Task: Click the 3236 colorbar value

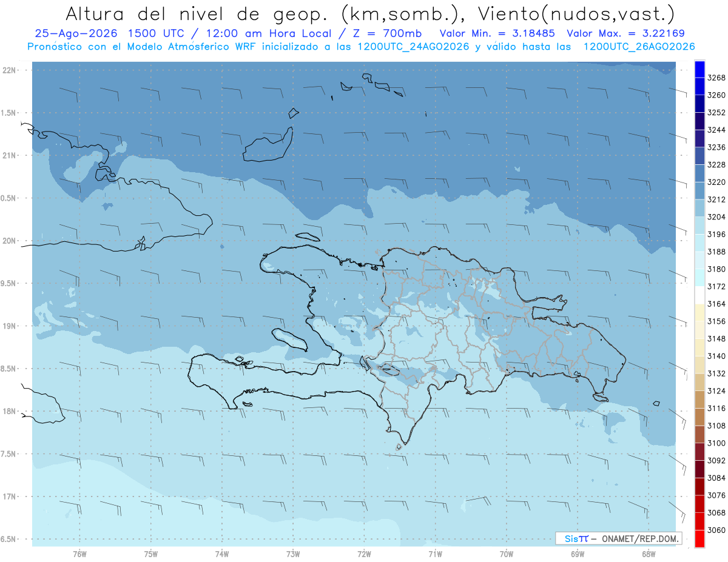Action: pos(716,147)
